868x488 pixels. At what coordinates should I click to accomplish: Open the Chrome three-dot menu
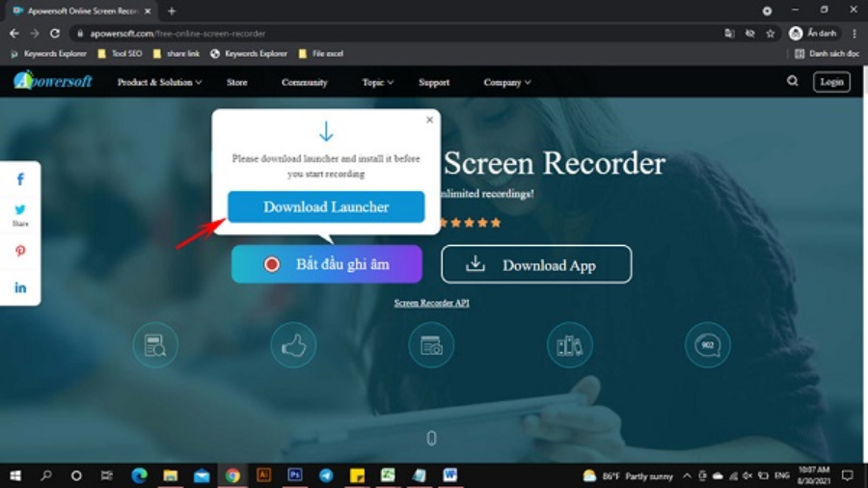pyautogui.click(x=854, y=34)
